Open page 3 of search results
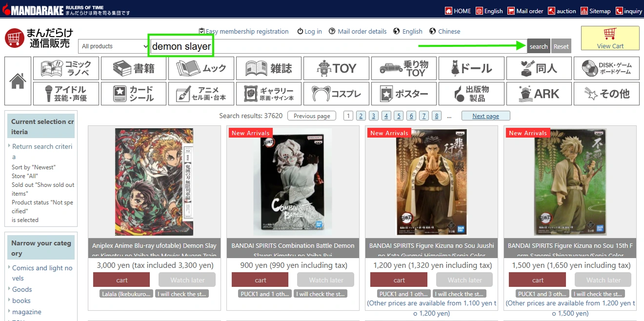Image resolution: width=644 pixels, height=321 pixels. tap(373, 115)
